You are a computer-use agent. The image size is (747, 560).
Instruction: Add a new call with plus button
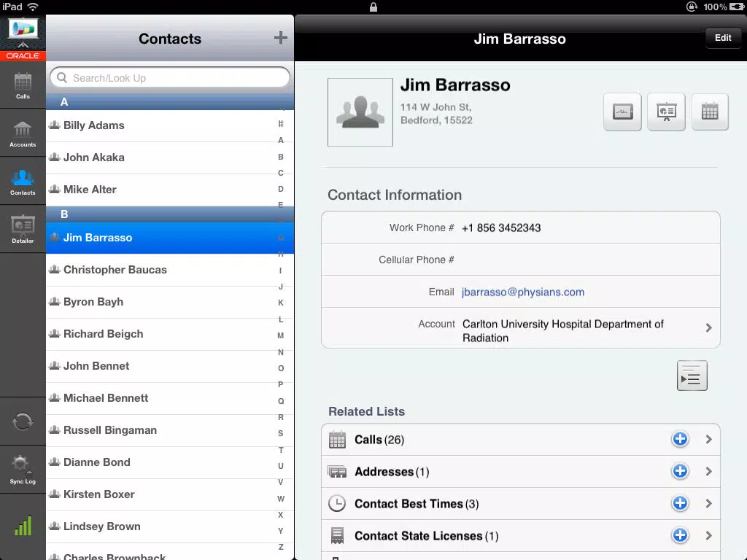tap(680, 439)
